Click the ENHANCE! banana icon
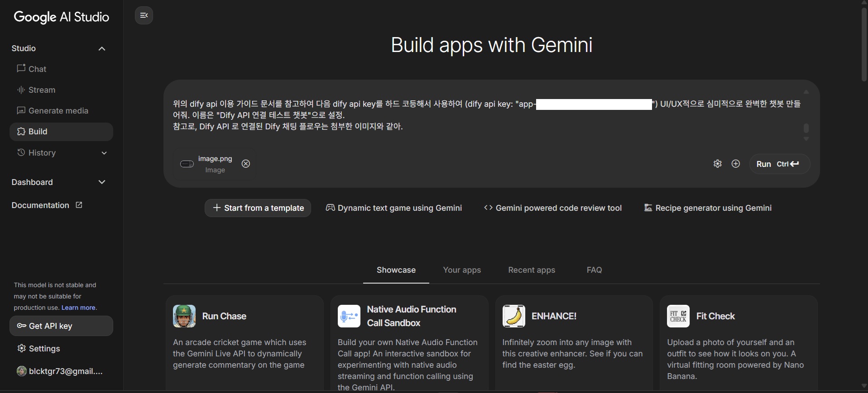Screen dimensions: 868x393 point(514,316)
